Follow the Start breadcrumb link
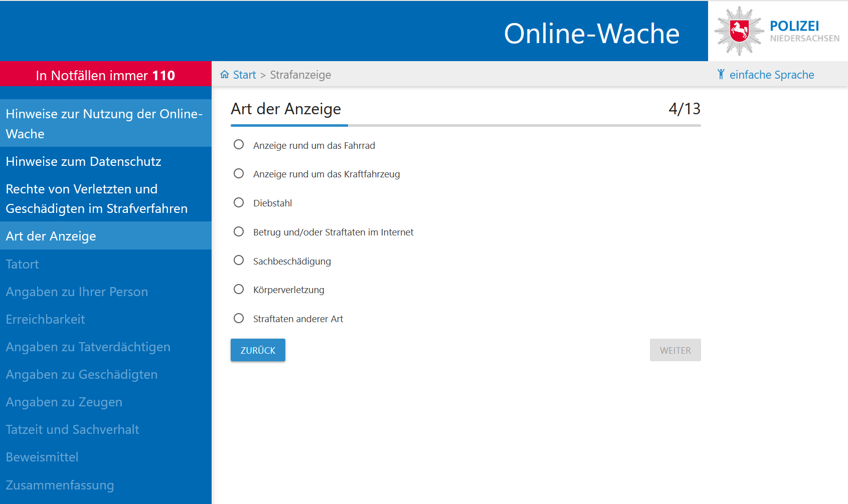The height and width of the screenshot is (504, 848). click(x=245, y=75)
